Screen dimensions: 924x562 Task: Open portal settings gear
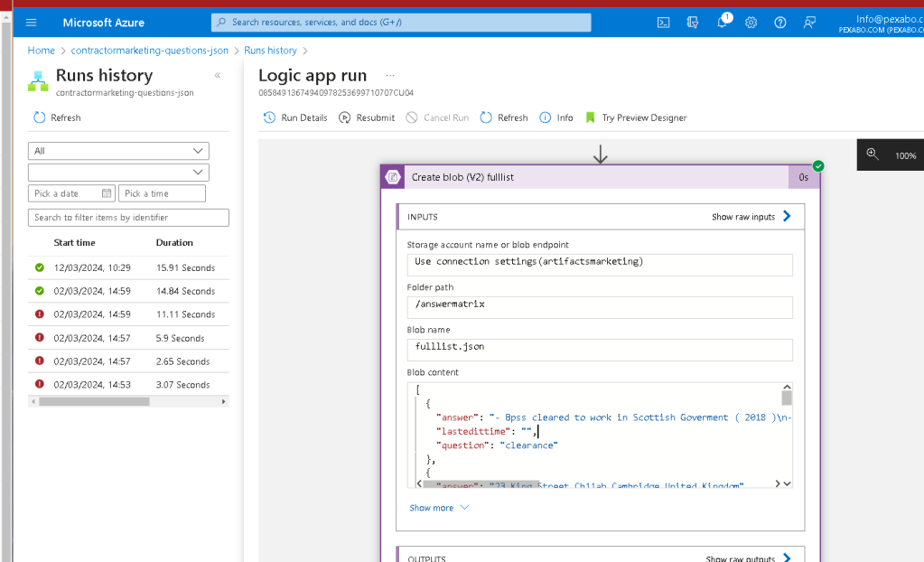pyautogui.click(x=751, y=23)
